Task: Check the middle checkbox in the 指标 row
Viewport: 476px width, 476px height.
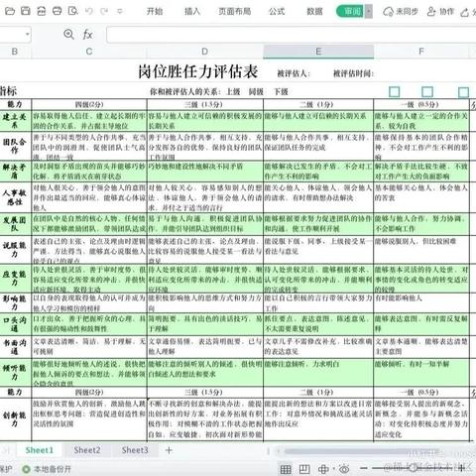Action: (x=427, y=91)
